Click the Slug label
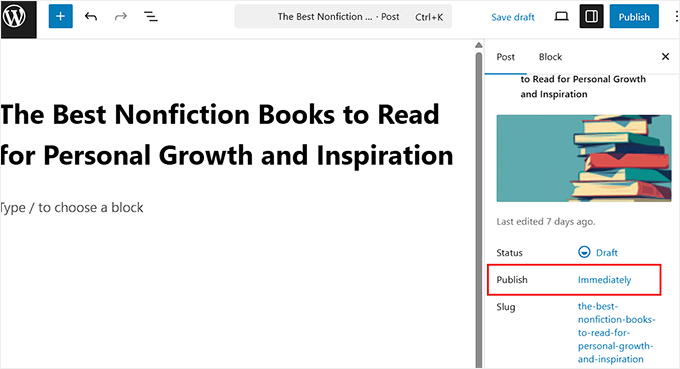This screenshot has height=369, width=680. pyautogui.click(x=506, y=307)
